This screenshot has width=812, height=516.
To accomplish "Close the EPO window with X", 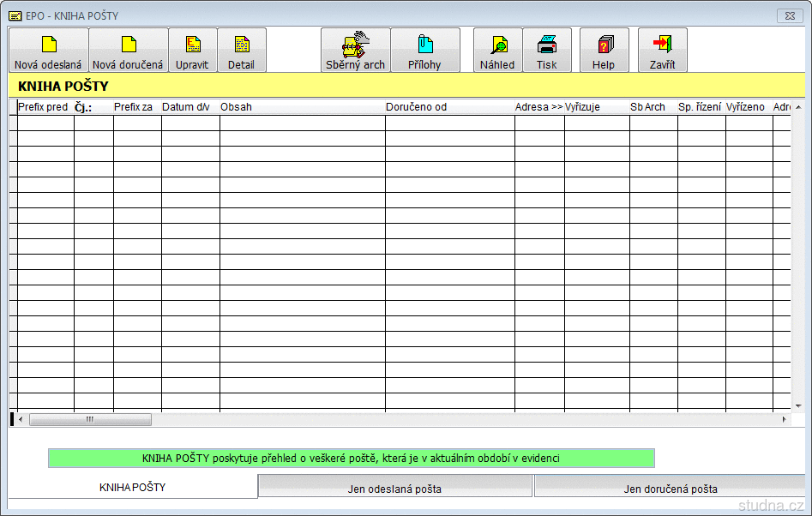I will coord(790,15).
